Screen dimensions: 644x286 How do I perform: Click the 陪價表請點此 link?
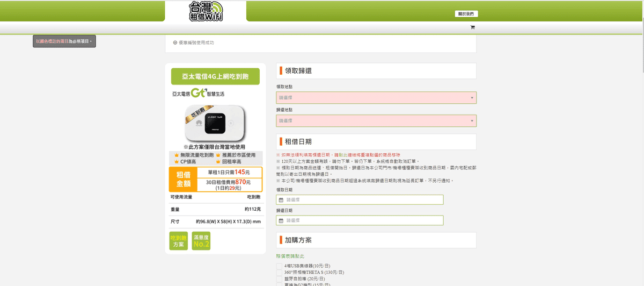[290, 256]
